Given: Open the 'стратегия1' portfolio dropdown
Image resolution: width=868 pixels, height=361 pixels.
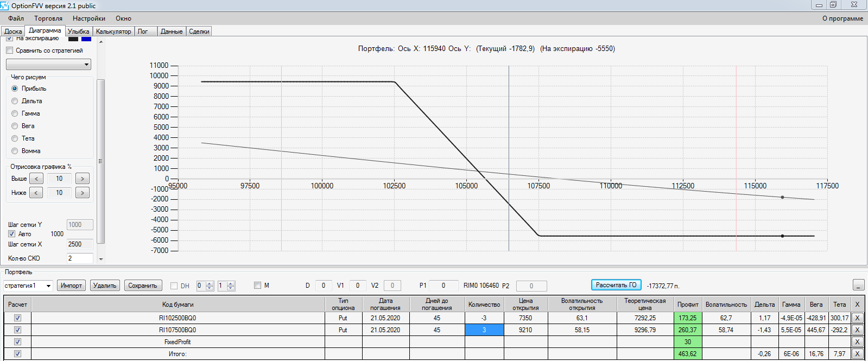Looking at the screenshot, I should click(x=28, y=286).
